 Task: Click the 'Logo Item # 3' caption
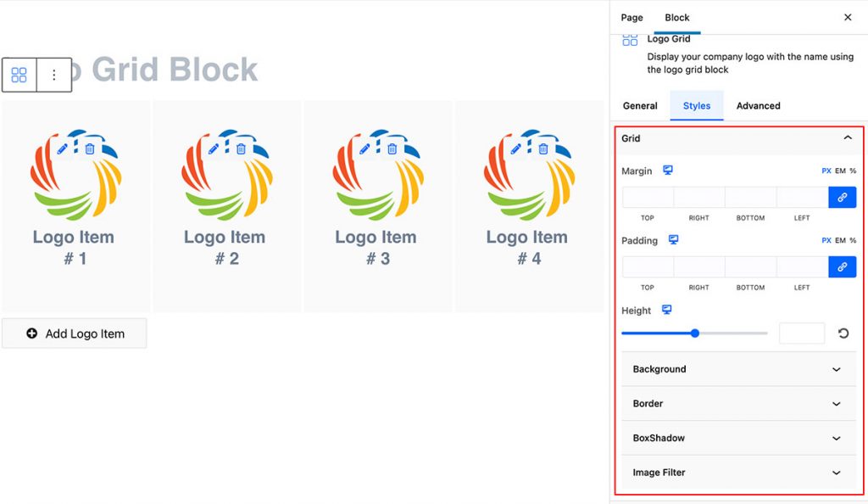pos(376,248)
